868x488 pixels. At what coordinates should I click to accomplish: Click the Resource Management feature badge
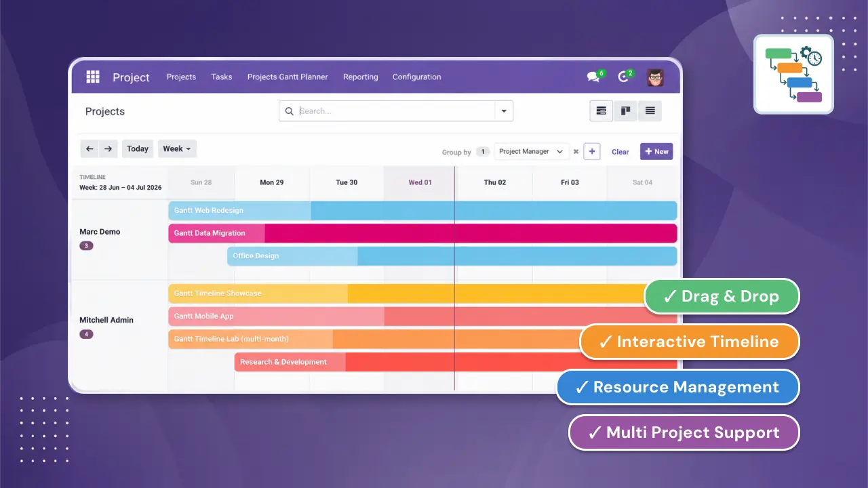[678, 387]
